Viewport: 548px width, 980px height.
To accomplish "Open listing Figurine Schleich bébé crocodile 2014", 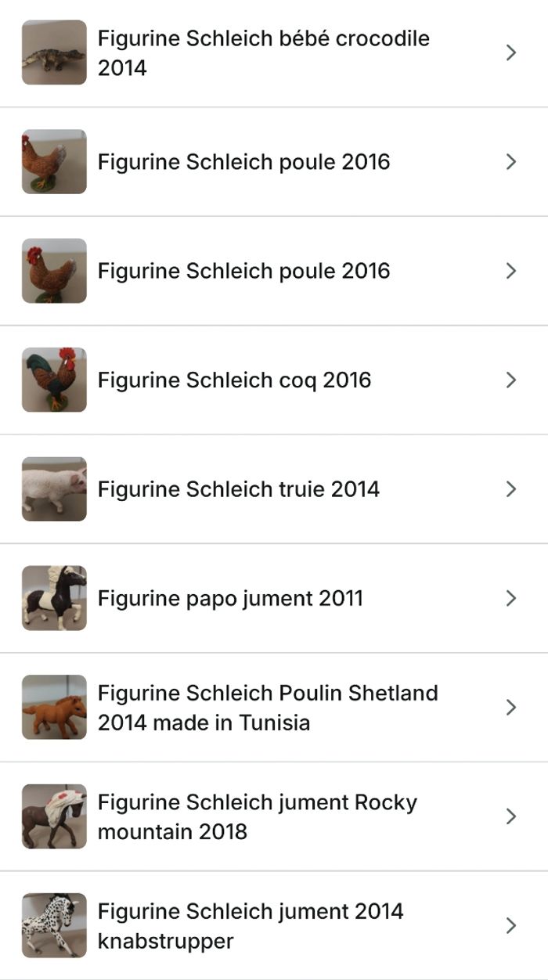I will pos(263,52).
